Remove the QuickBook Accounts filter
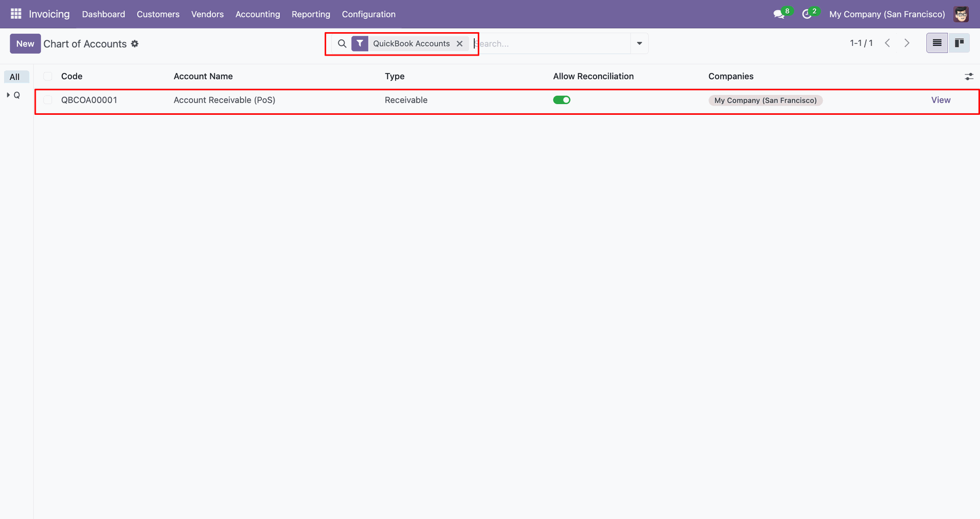Image resolution: width=980 pixels, height=519 pixels. (459, 44)
